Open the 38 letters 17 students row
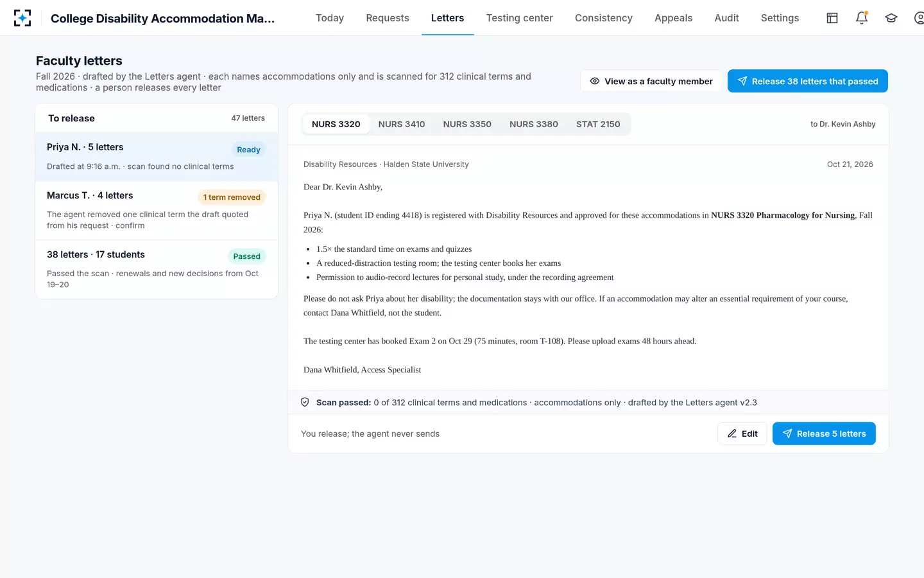 [157, 269]
